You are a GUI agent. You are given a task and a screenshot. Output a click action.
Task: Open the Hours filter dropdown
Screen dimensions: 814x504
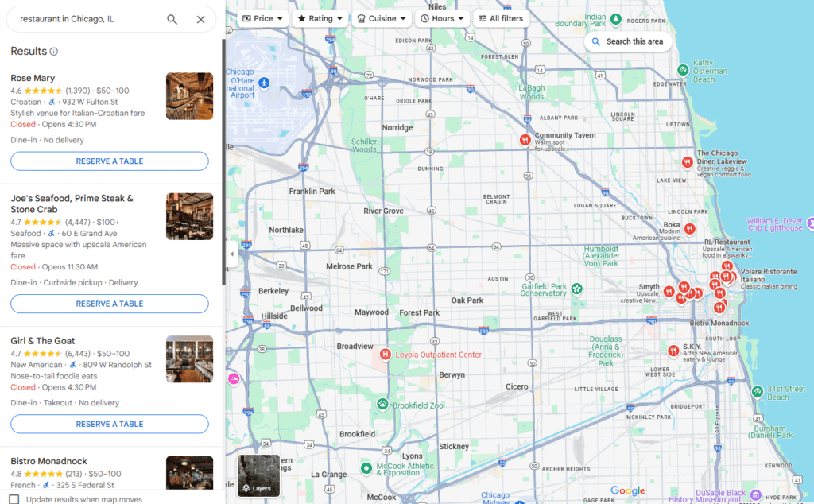[x=442, y=17]
